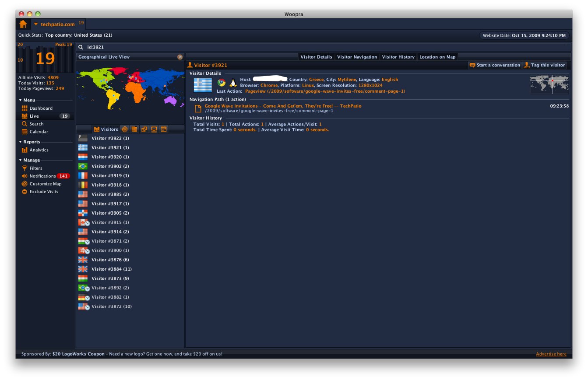The width and height of the screenshot is (588, 380).
Task: Click the page icon in Navigation Path
Action: 198,108
